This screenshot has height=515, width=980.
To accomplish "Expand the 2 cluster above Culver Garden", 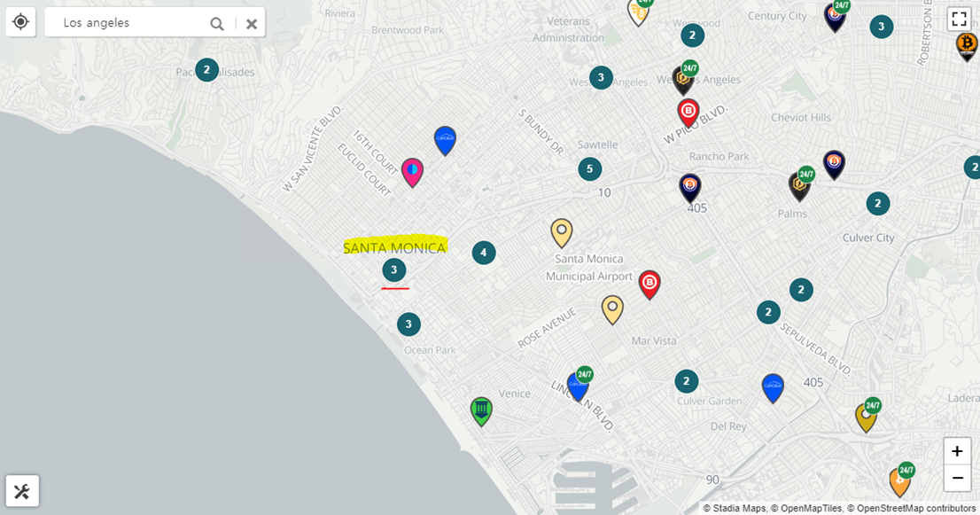I will [x=686, y=381].
